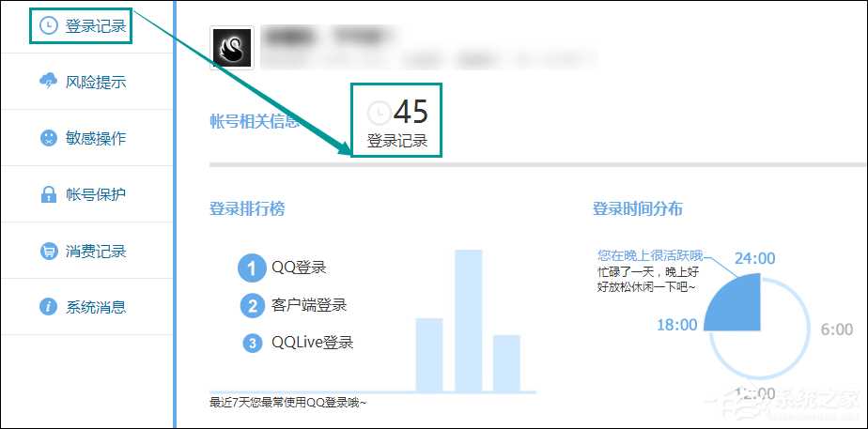Click the info icon beside 系统消息
Screen dimensions: 868x429
click(49, 306)
